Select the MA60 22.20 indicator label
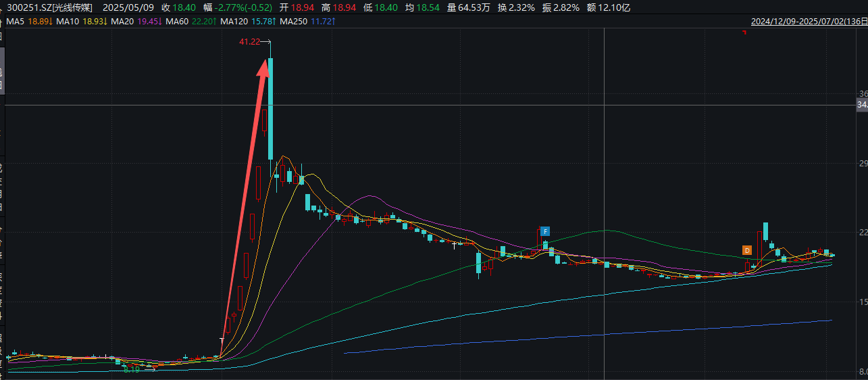 click(x=191, y=22)
